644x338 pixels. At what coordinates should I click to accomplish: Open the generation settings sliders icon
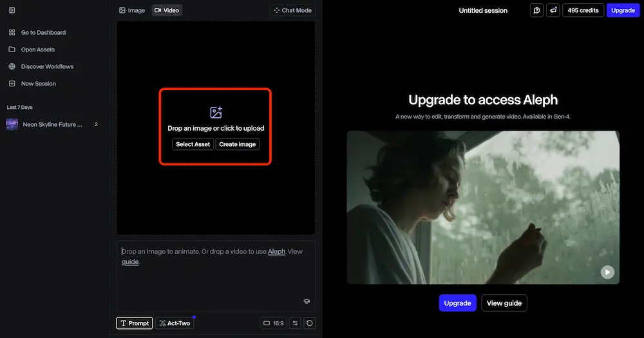point(295,323)
